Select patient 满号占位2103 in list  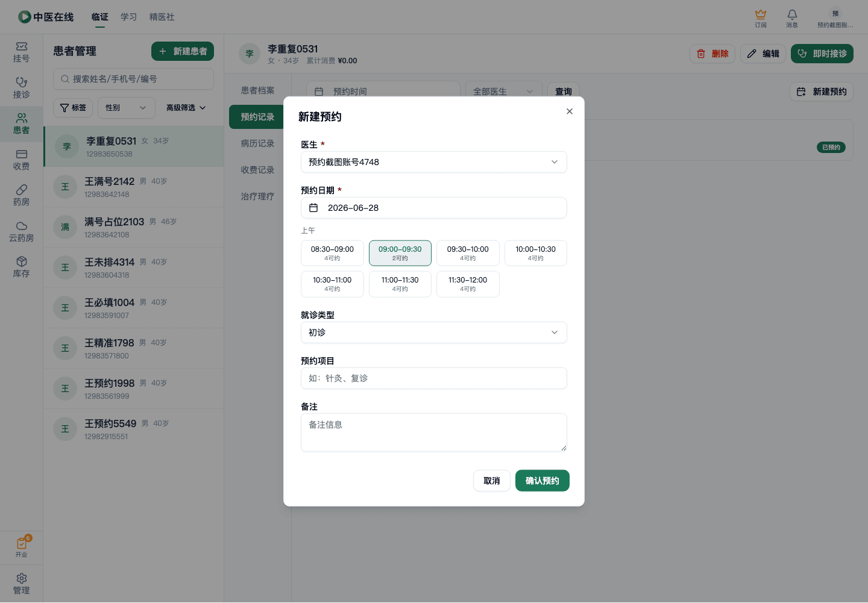click(133, 228)
